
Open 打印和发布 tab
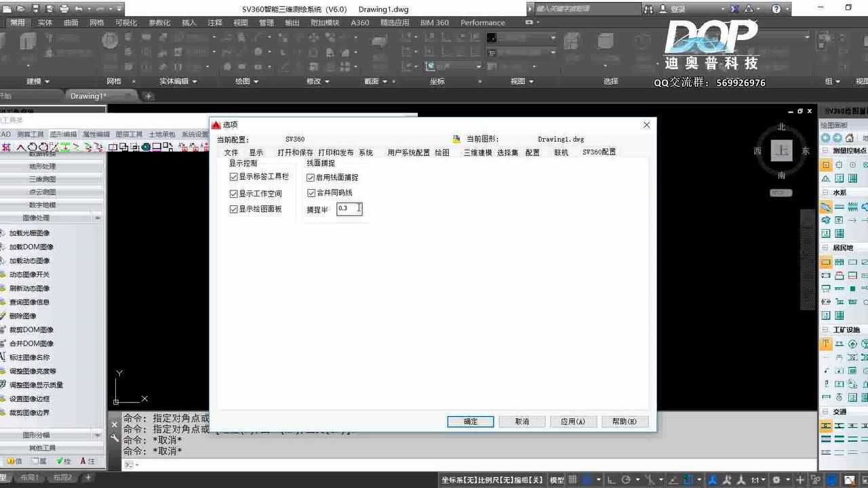[336, 152]
